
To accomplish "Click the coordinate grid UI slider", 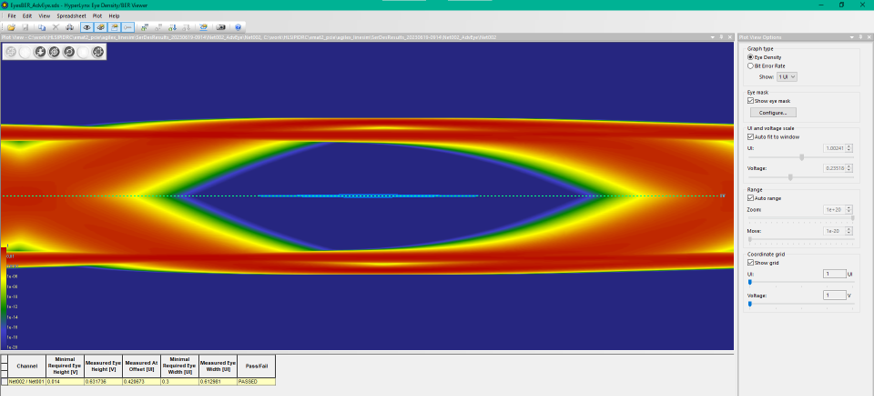I will (x=801, y=283).
